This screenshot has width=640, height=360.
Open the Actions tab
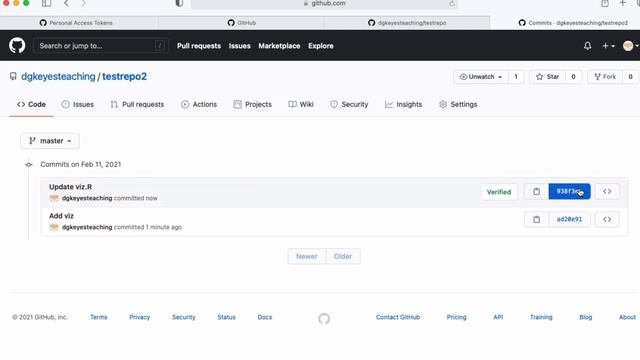(x=199, y=104)
